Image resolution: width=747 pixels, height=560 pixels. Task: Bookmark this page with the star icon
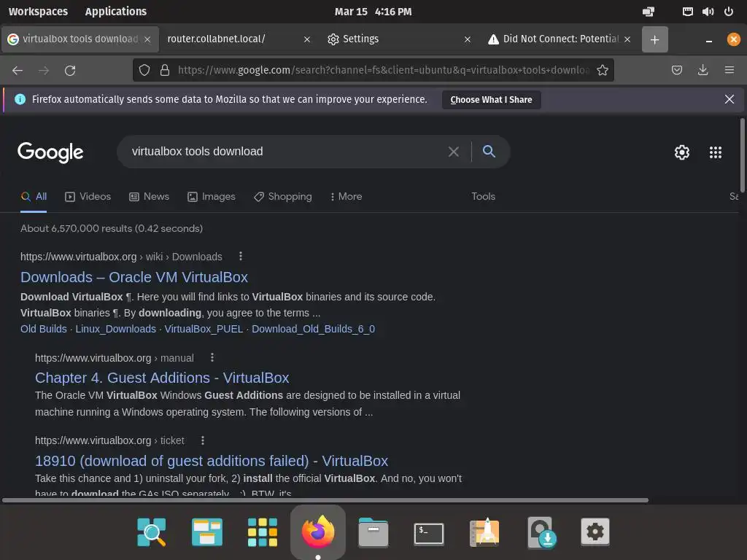603,71
